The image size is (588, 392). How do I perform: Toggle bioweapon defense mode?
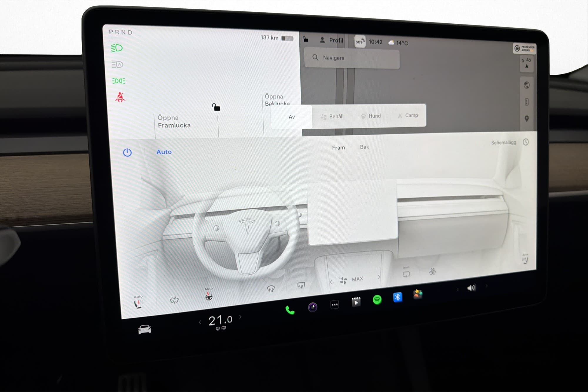pyautogui.click(x=432, y=271)
